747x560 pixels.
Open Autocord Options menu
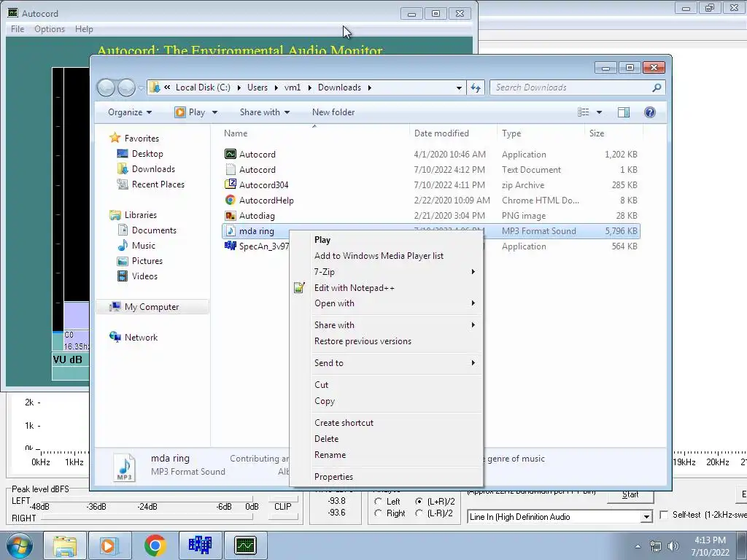50,29
